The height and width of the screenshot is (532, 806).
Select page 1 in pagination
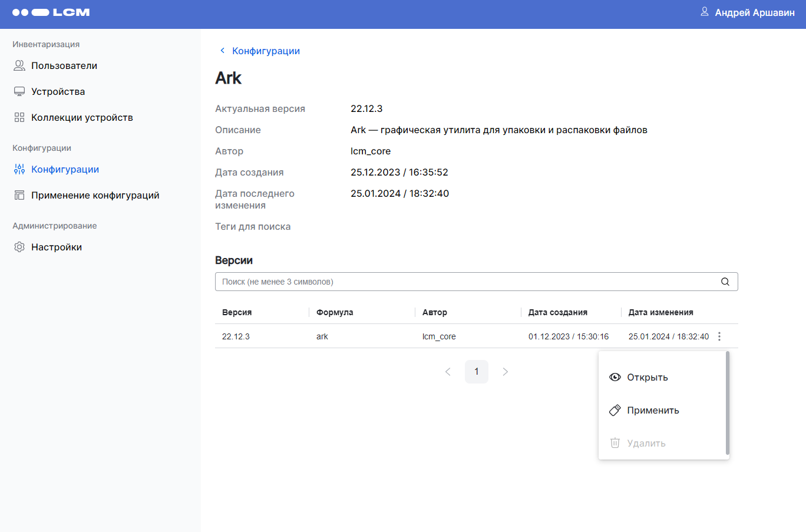click(477, 372)
